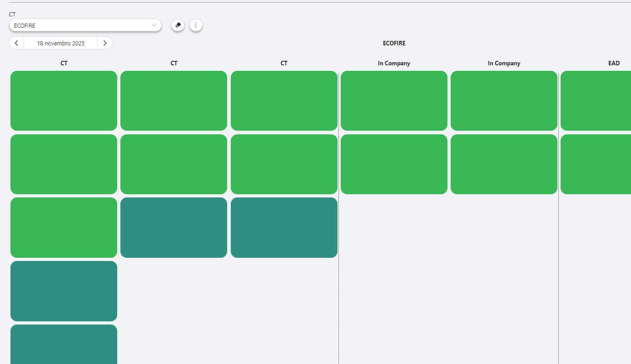Screen dimensions: 631x364
Task: Open the ECOFIRE dropdown under CT
Action: [x=85, y=25]
